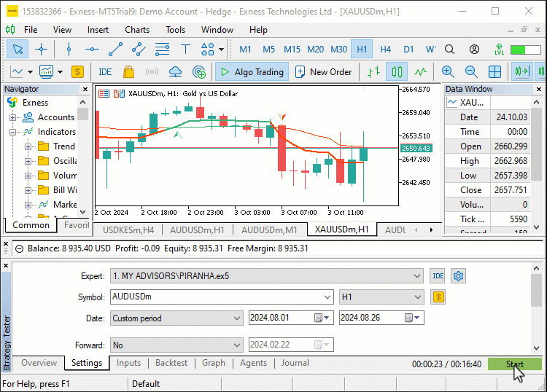Close the Navigator panel
Image resolution: width=547 pixels, height=392 pixels.
(85, 89)
